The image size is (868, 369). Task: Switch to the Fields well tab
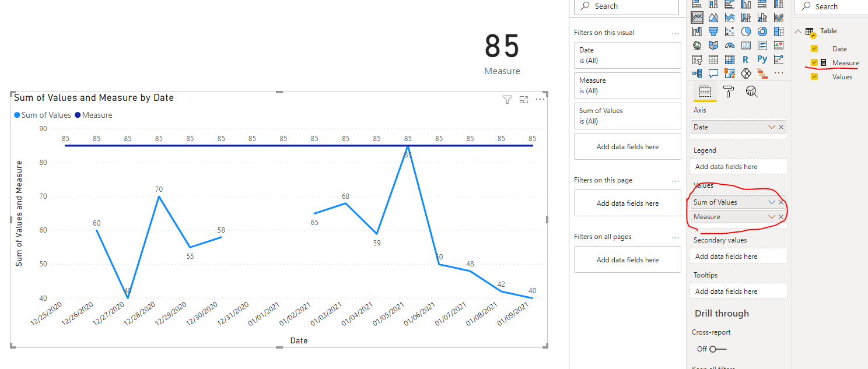click(x=705, y=92)
